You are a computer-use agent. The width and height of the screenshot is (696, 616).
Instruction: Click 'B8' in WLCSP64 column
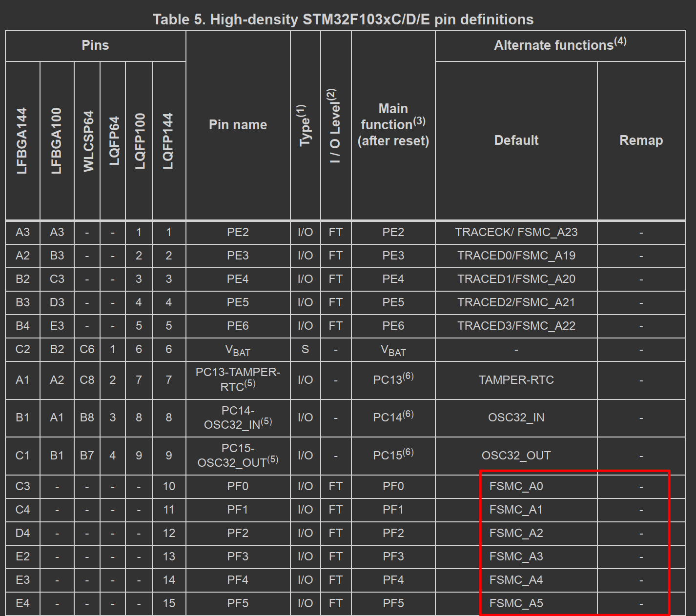click(x=87, y=417)
